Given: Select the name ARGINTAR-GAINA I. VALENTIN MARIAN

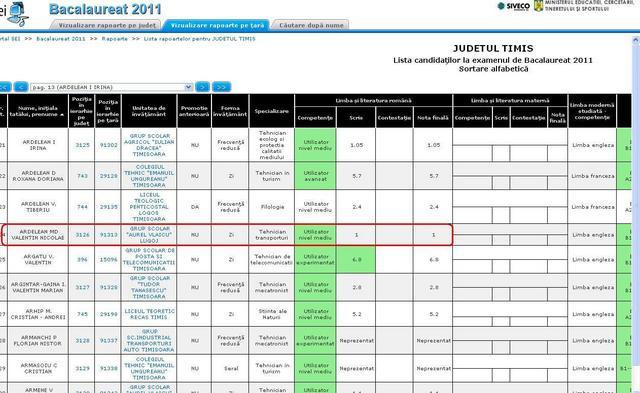Looking at the screenshot, I should [x=38, y=287].
